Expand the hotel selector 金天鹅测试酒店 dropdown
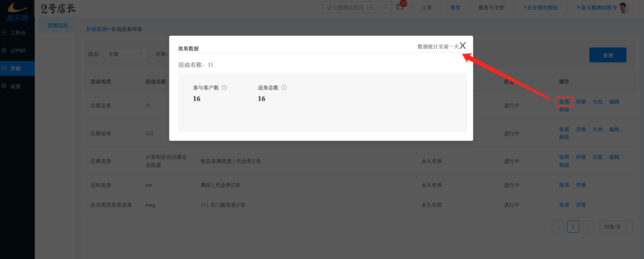 coord(357,7)
